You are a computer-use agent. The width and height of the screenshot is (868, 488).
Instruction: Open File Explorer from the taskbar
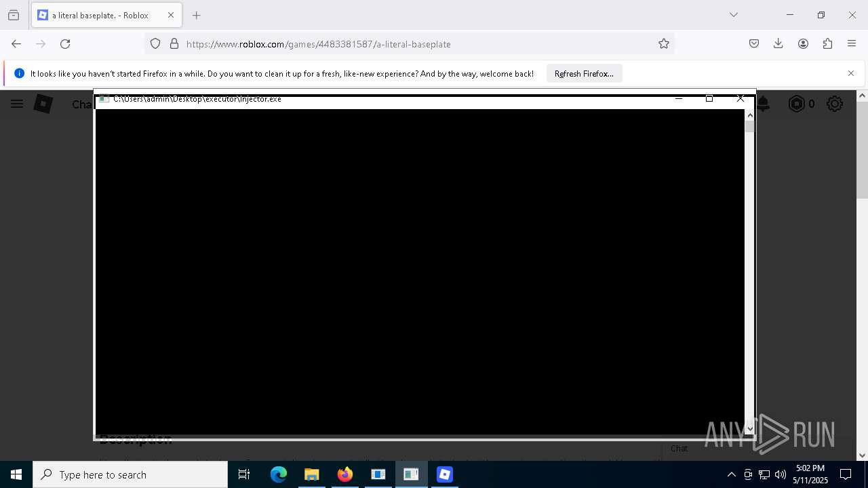(x=312, y=474)
